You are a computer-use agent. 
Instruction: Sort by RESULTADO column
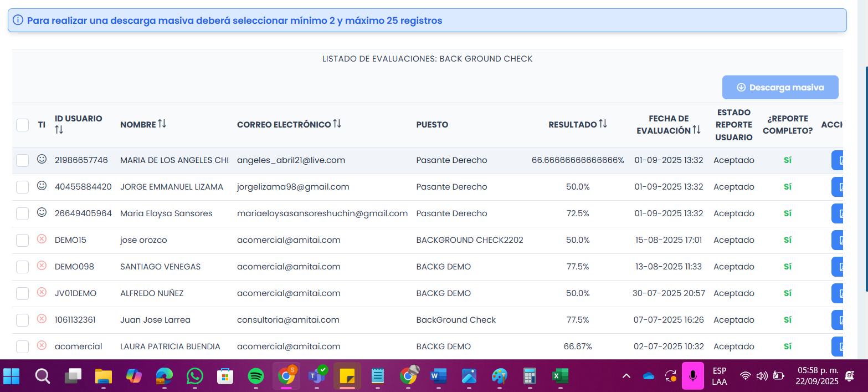[603, 124]
